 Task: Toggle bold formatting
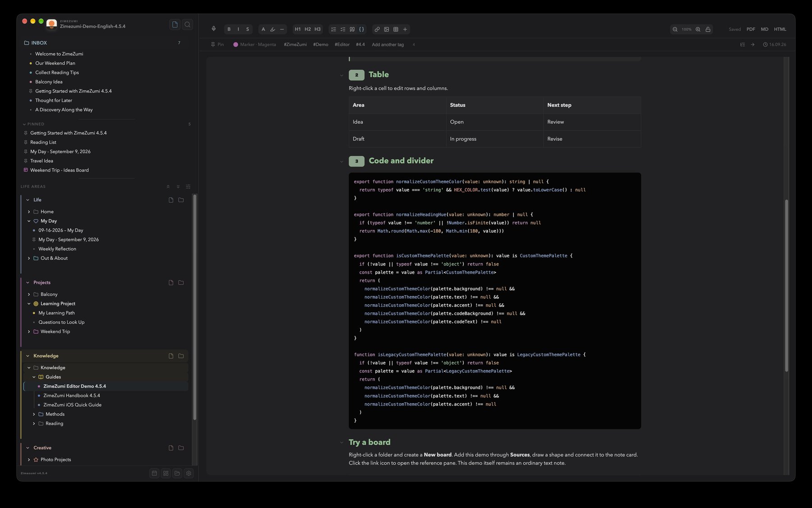coord(229,29)
